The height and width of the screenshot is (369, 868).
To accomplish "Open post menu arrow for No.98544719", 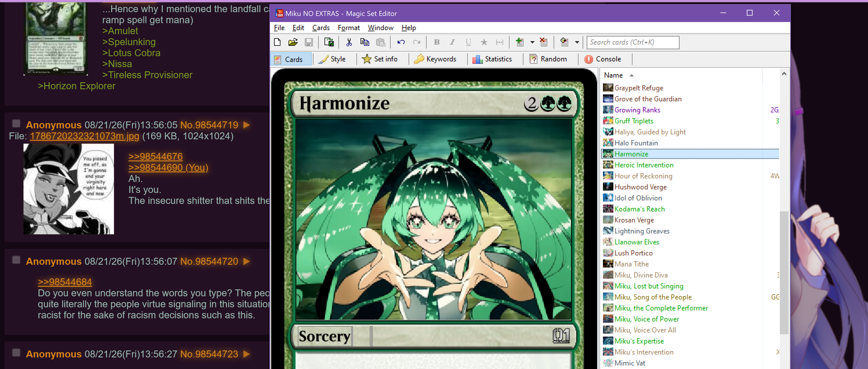I will coord(247,125).
